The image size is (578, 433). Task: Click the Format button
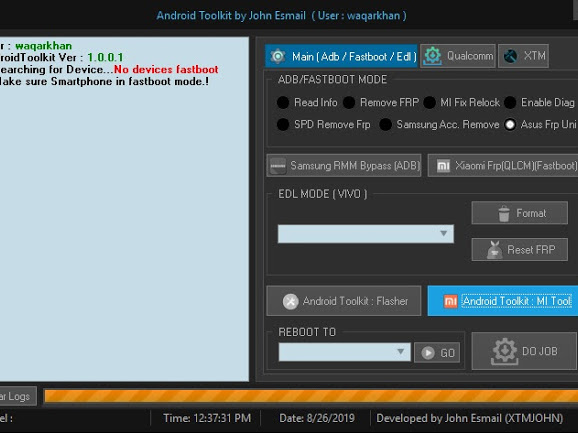[519, 213]
